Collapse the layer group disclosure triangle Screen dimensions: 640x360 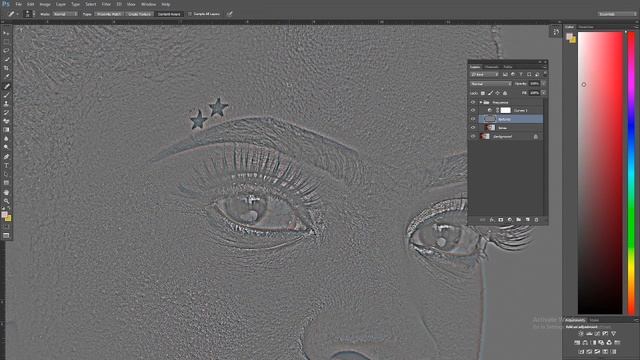[481, 102]
